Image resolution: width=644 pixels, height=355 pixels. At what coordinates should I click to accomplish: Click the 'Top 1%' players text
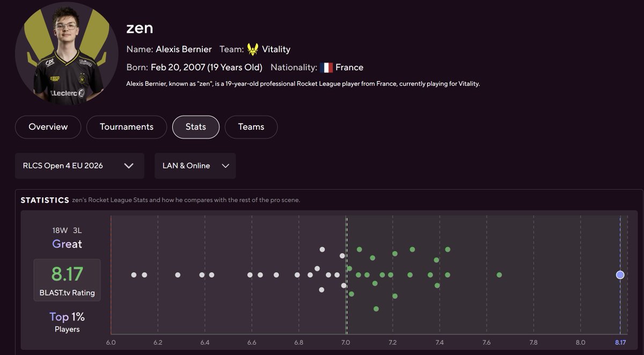(67, 317)
